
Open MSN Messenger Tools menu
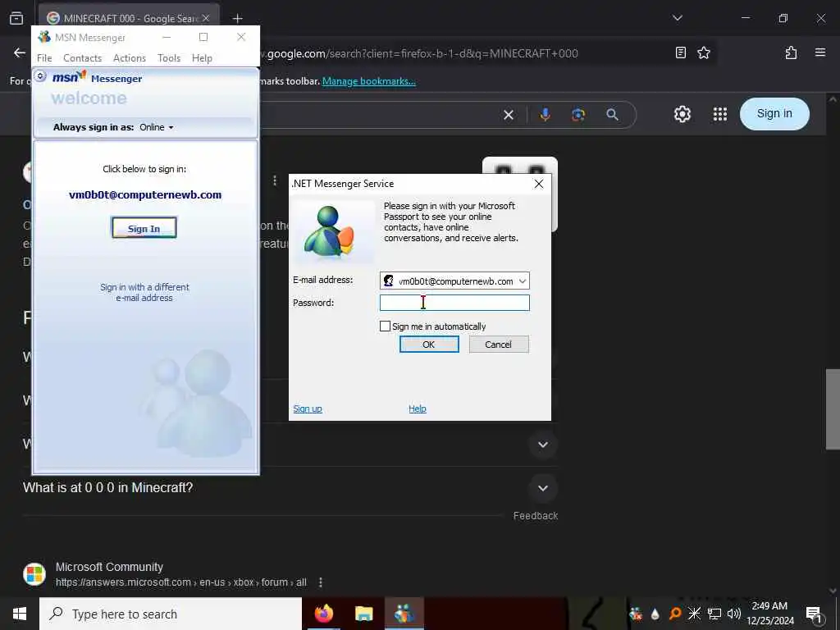coord(169,58)
